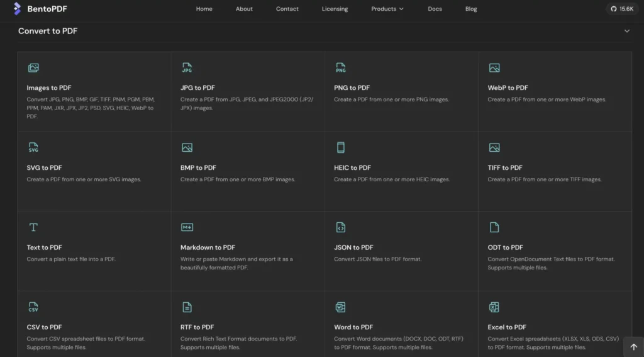Screen dimensions: 644x357
Task: Open the WebP to PDF tool title
Action: coord(508,88)
